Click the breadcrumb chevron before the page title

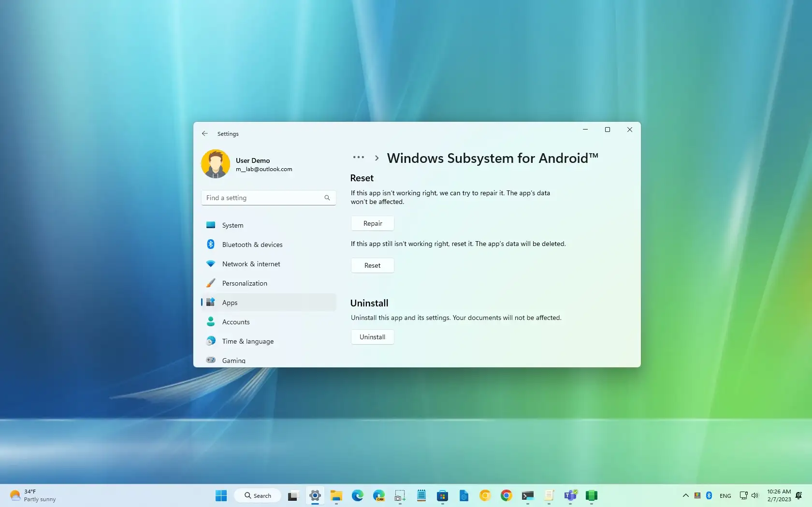coord(377,158)
